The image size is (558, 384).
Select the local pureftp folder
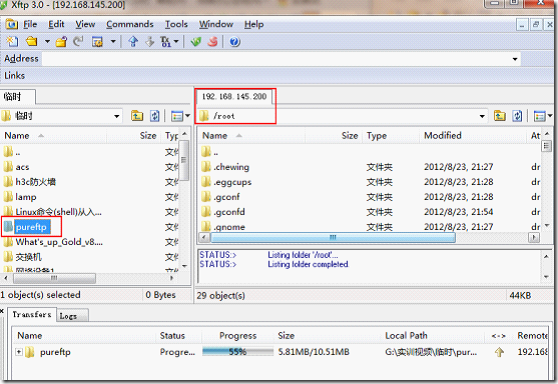pyautogui.click(x=27, y=227)
